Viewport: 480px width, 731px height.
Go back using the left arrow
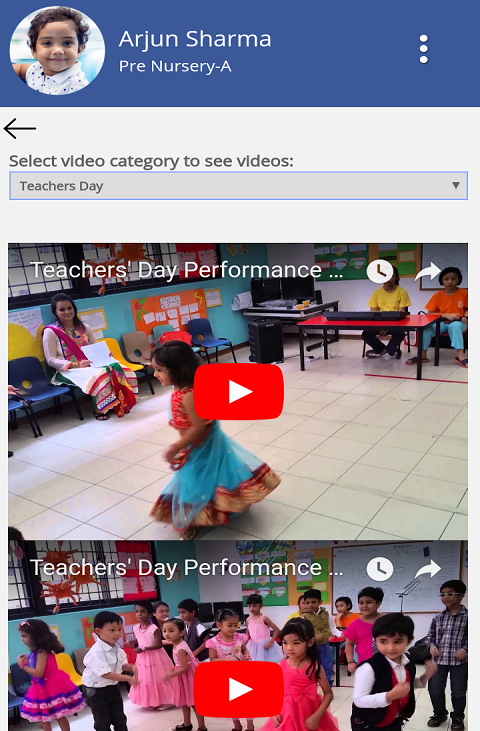(x=20, y=128)
